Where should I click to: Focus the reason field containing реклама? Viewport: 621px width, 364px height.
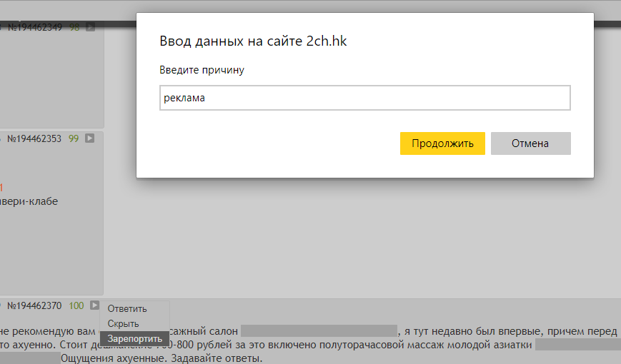point(364,98)
